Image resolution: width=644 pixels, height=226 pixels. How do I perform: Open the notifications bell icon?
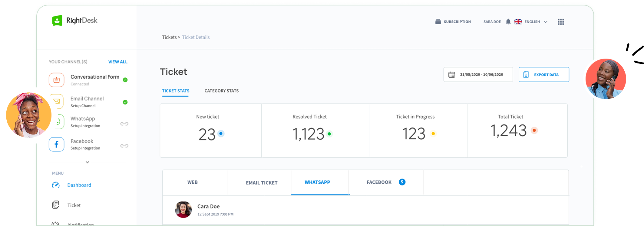pyautogui.click(x=508, y=22)
